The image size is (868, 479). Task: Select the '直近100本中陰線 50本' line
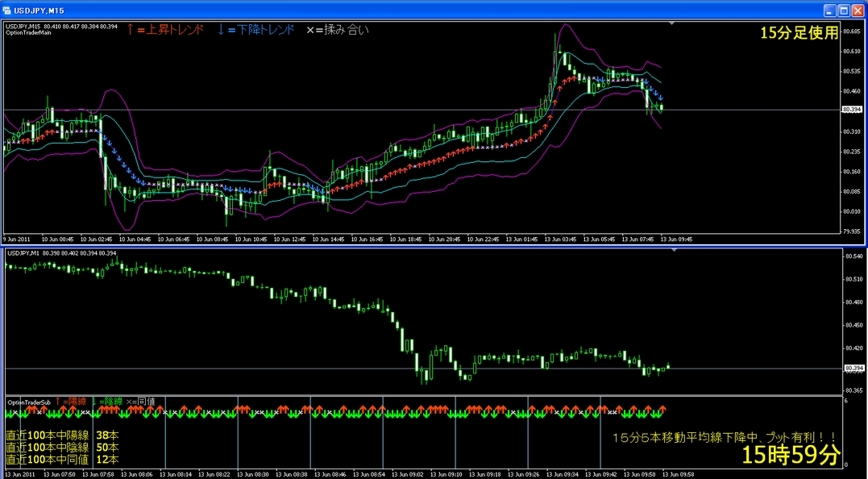(62, 447)
